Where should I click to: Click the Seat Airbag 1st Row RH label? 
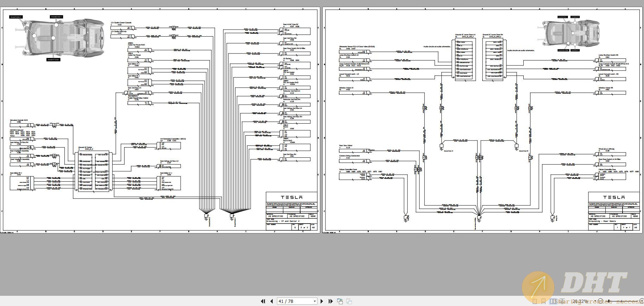tap(19, 142)
